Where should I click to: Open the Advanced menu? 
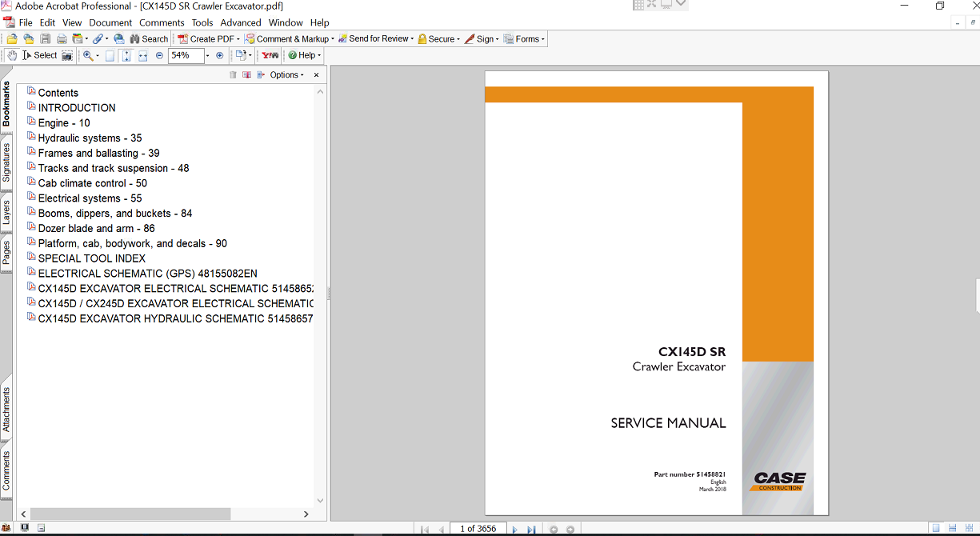pyautogui.click(x=240, y=22)
